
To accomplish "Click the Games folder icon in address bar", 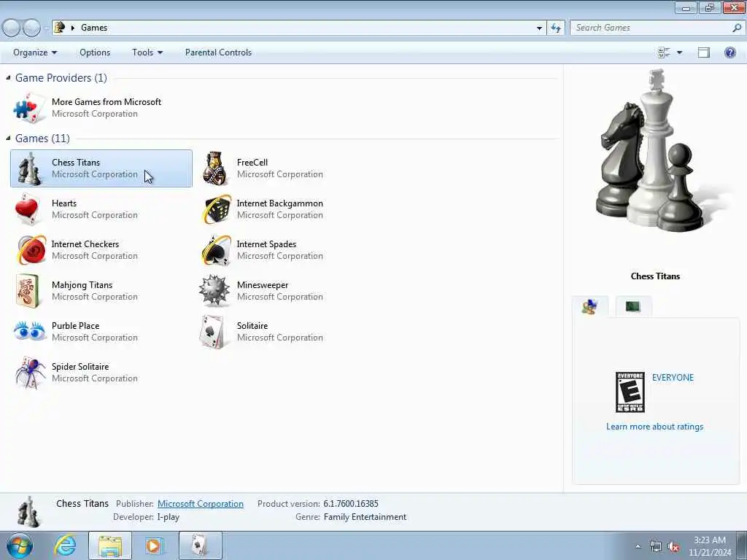I will 59,27.
